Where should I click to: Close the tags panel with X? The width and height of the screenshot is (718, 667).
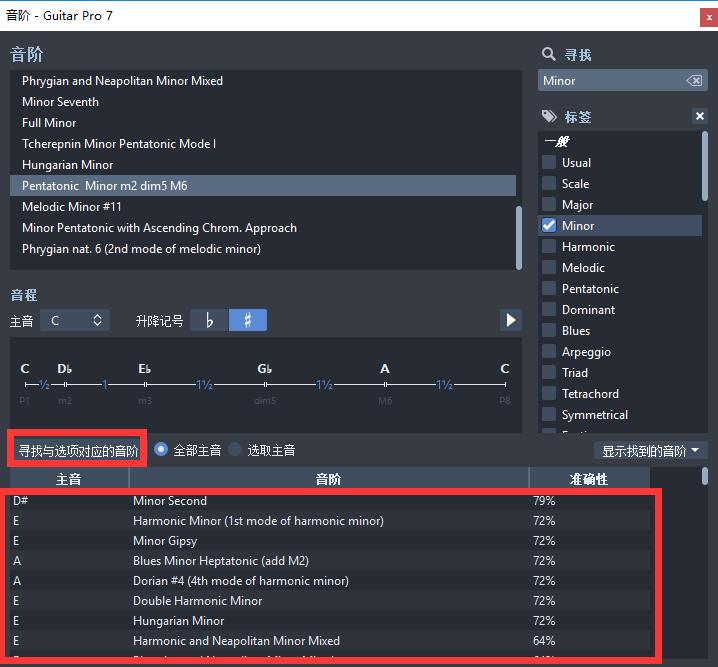coord(700,117)
